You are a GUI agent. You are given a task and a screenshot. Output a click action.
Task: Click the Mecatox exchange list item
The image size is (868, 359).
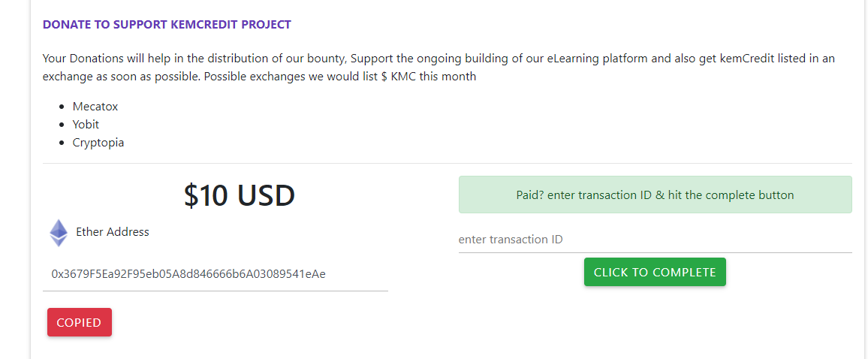pos(95,107)
